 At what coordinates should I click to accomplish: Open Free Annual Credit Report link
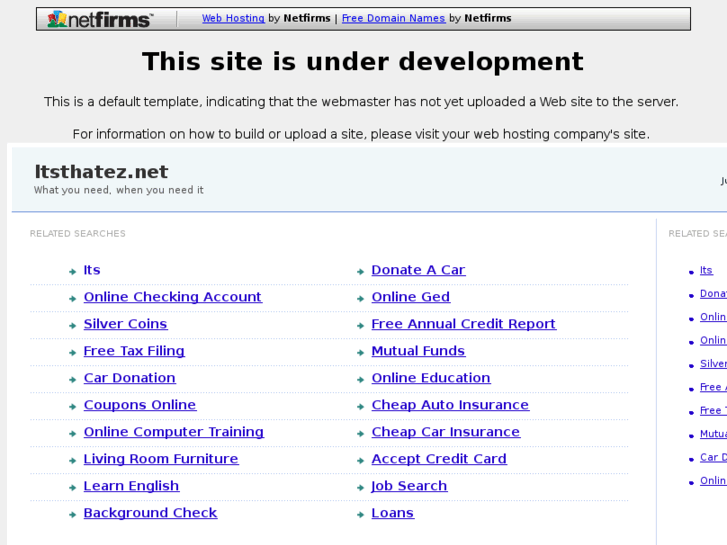click(x=464, y=324)
